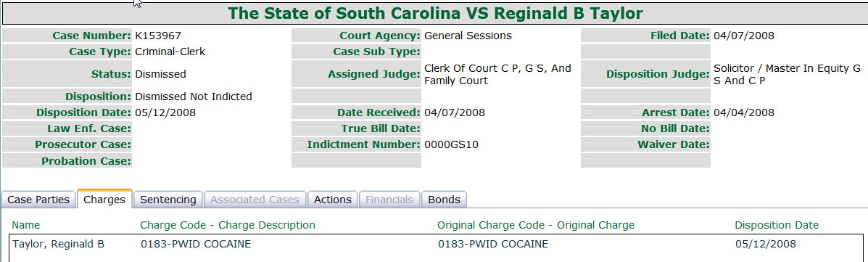Open the Actions tab
Image resolution: width=868 pixels, height=262 pixels.
(x=333, y=200)
